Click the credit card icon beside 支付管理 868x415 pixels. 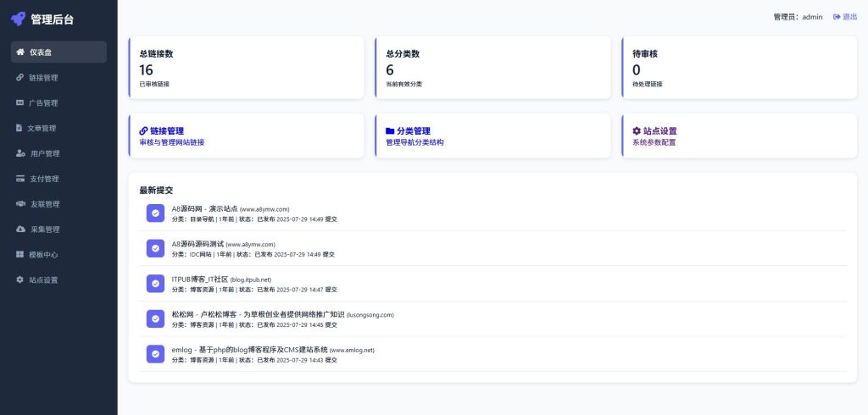click(20, 178)
